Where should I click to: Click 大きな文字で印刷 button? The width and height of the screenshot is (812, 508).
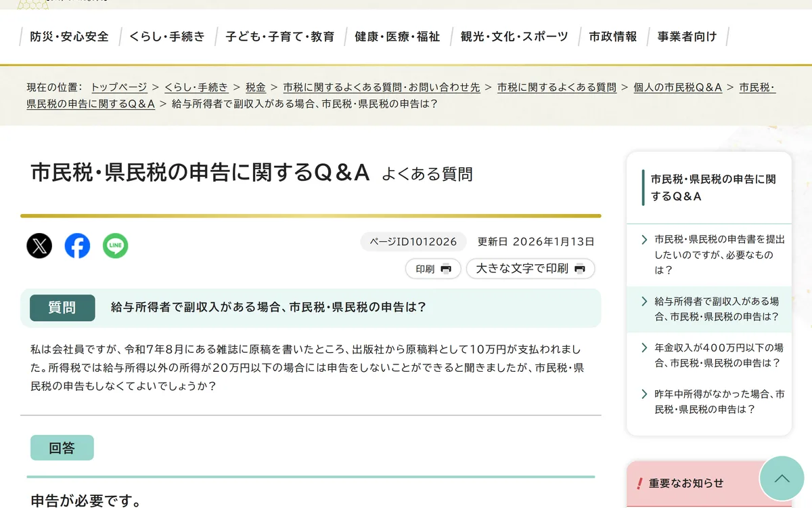point(531,269)
